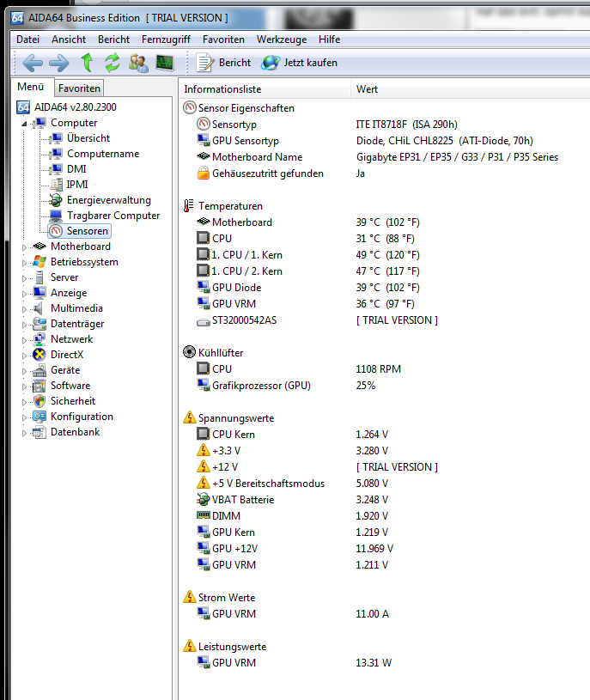Viewport: 590px width, 700px height.
Task: Expand the Betriebssystem tree node
Action: click(x=24, y=263)
